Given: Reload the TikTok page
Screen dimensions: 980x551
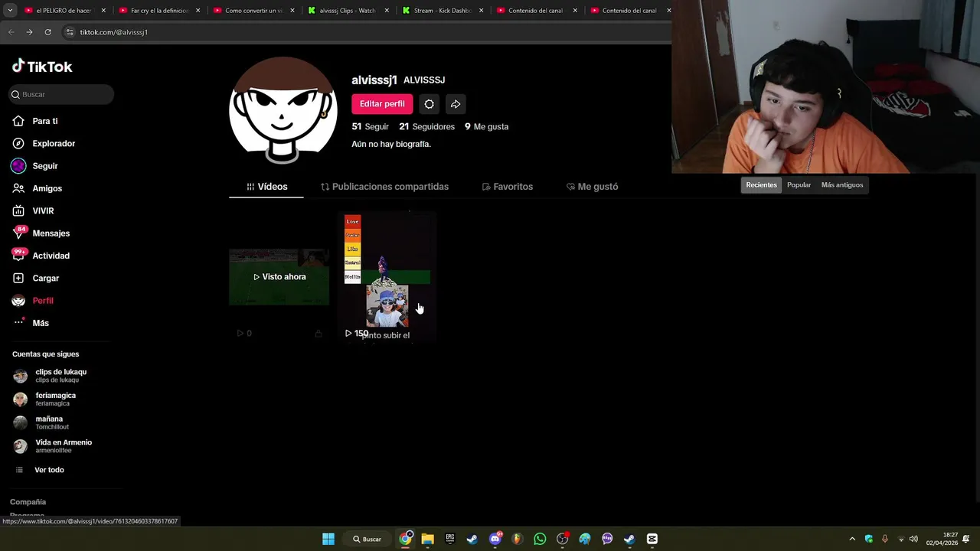Looking at the screenshot, I should (47, 32).
